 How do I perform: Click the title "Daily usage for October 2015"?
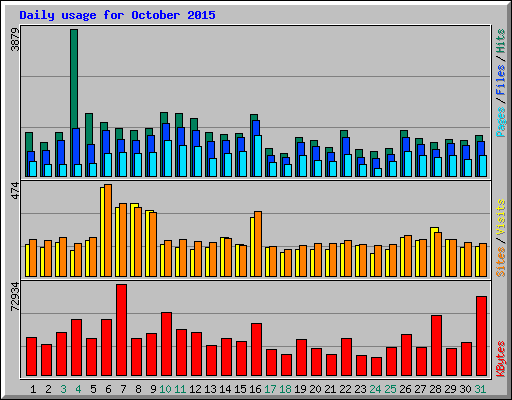(x=117, y=15)
